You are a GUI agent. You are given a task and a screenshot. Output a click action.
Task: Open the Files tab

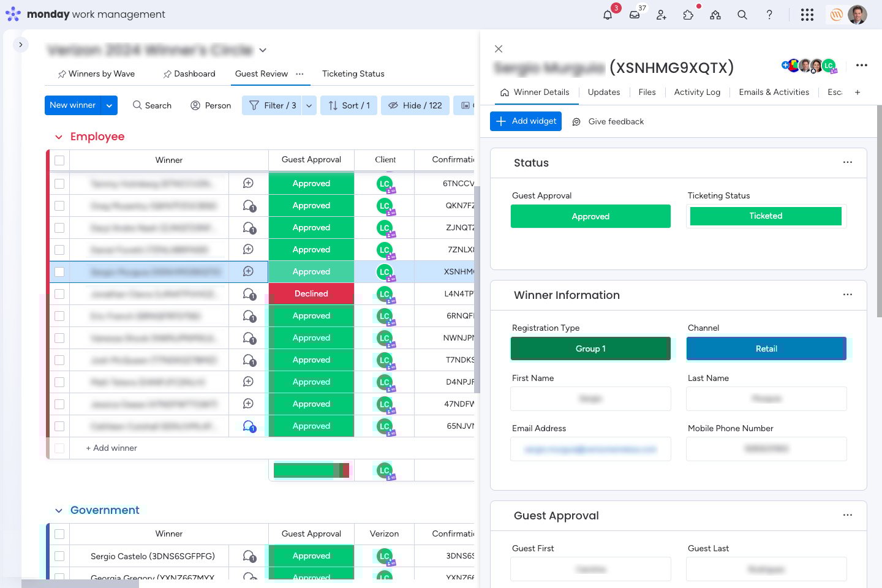[647, 92]
